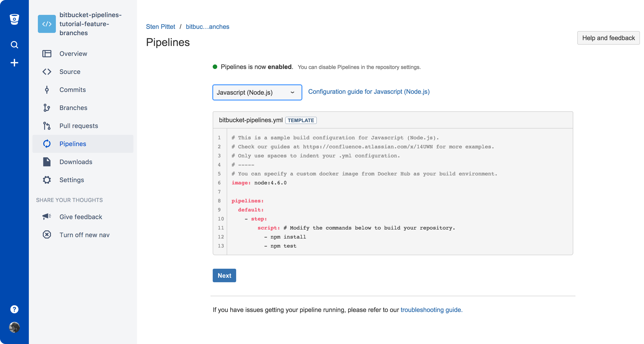Open repository Settings gear
The height and width of the screenshot is (344, 644).
pos(47,180)
